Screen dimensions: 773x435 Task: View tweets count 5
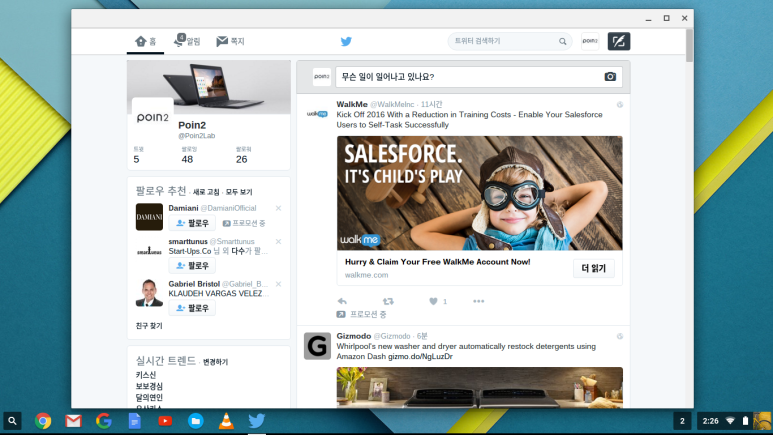point(138,155)
